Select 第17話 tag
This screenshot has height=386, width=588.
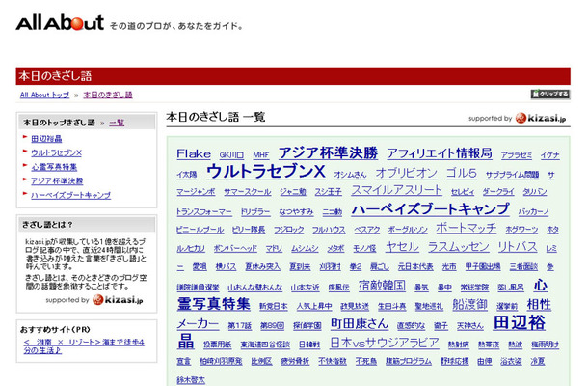coord(240,325)
